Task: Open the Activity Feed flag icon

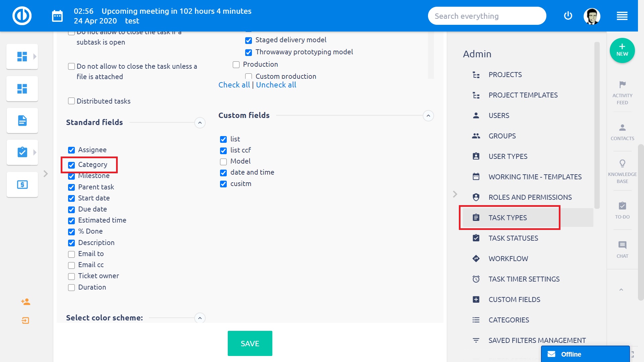Action: click(x=622, y=84)
